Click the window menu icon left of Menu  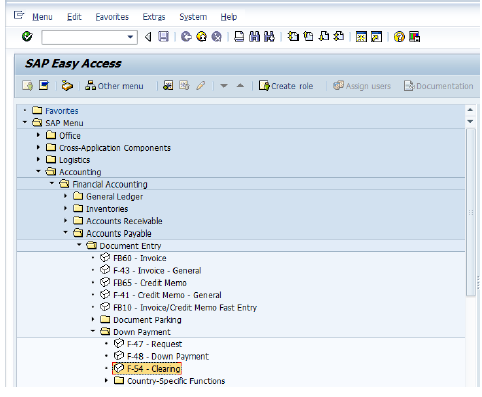[19, 15]
